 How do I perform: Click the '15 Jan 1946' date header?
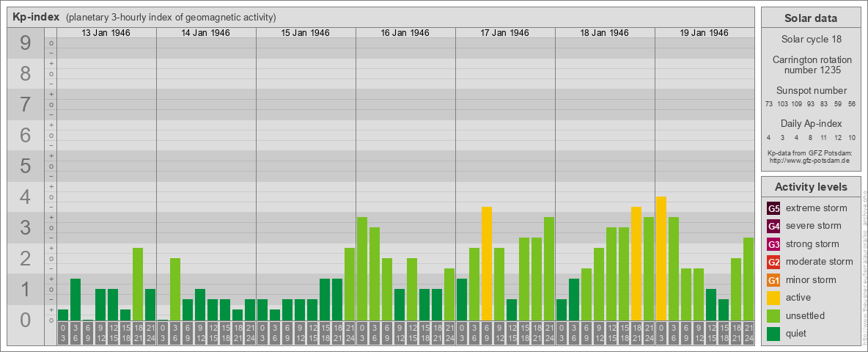click(x=305, y=33)
